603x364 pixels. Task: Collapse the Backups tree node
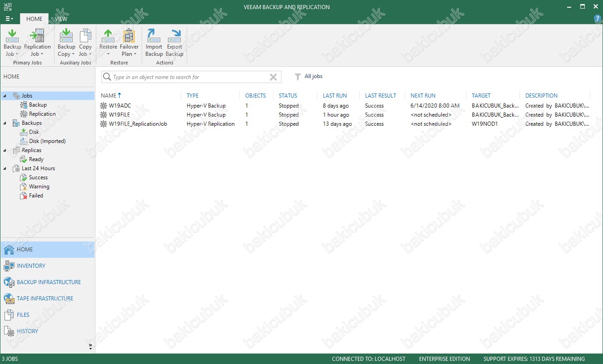coord(5,123)
